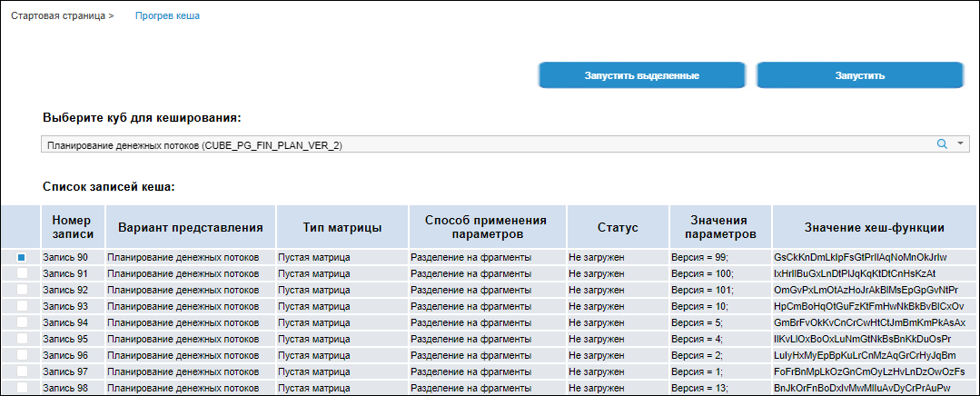Select the Запись 90 cell
Viewport: 980px width, 396px height.
pos(73,257)
